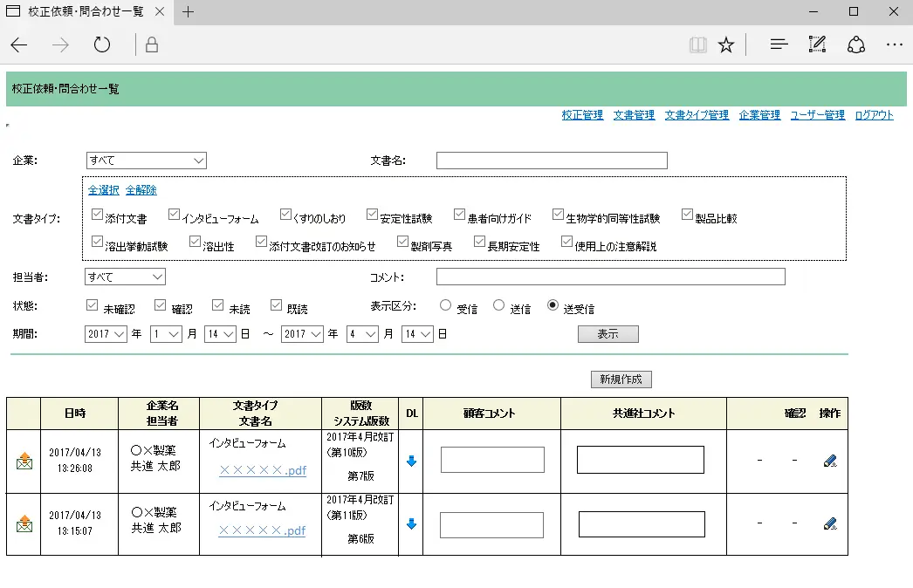Click the 全選択 link
913x588 pixels.
click(104, 190)
